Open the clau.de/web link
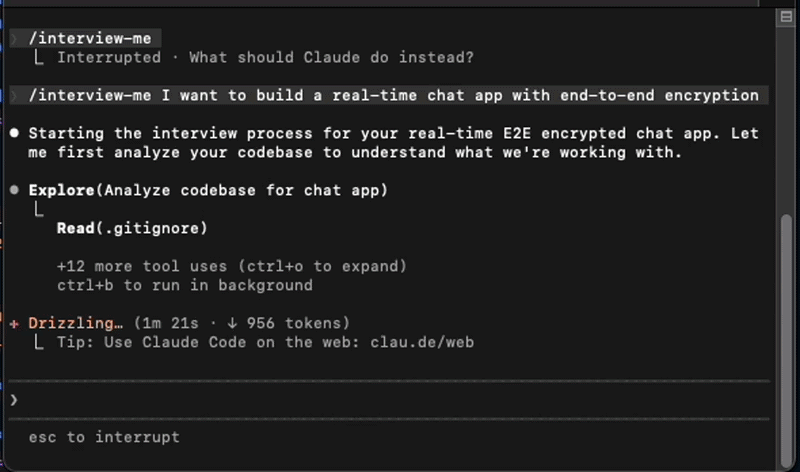The height and width of the screenshot is (472, 800). point(422,342)
